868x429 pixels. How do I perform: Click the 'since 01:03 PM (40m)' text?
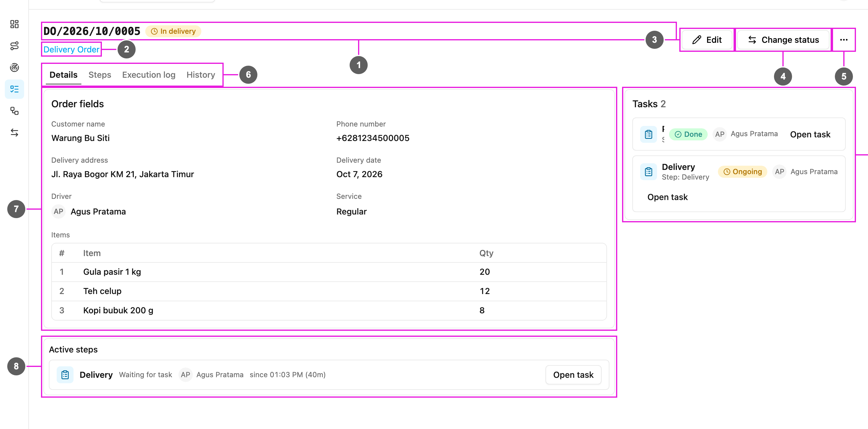288,375
